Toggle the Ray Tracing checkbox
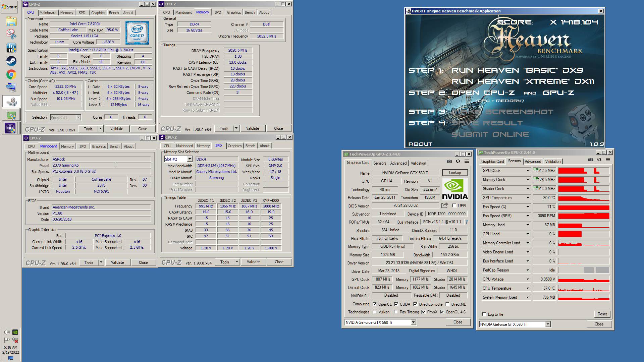The image size is (644, 362). (396, 312)
